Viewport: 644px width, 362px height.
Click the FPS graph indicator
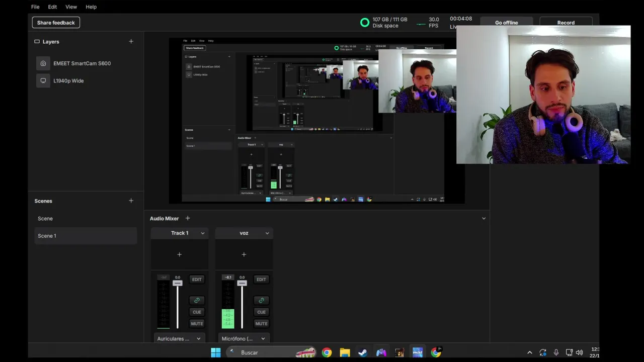coord(421,23)
